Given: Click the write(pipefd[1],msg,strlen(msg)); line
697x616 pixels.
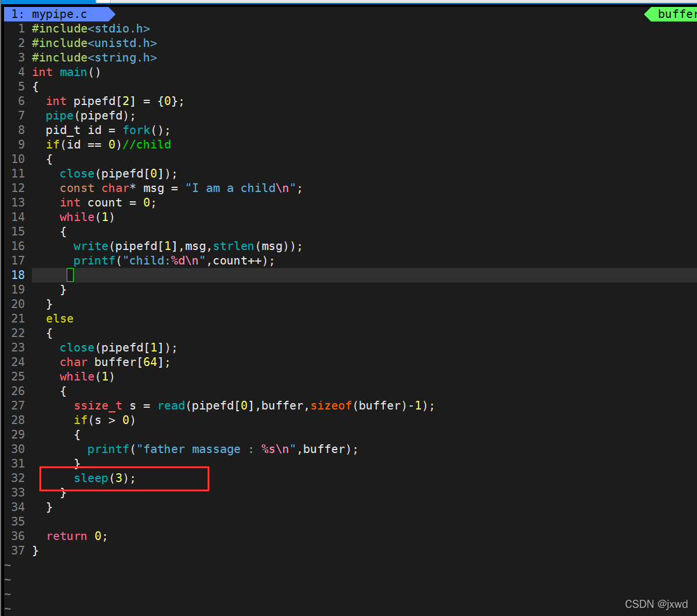Looking at the screenshot, I should (188, 246).
